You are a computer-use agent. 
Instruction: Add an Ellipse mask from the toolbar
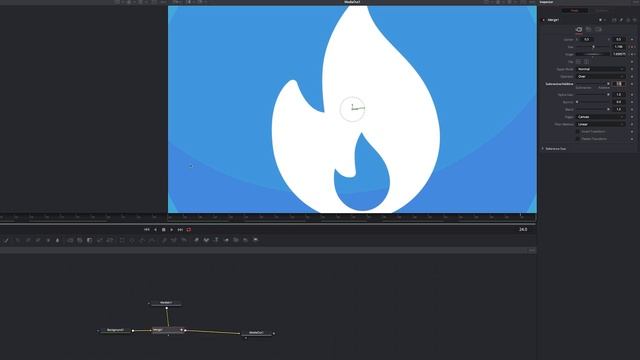tap(132, 240)
